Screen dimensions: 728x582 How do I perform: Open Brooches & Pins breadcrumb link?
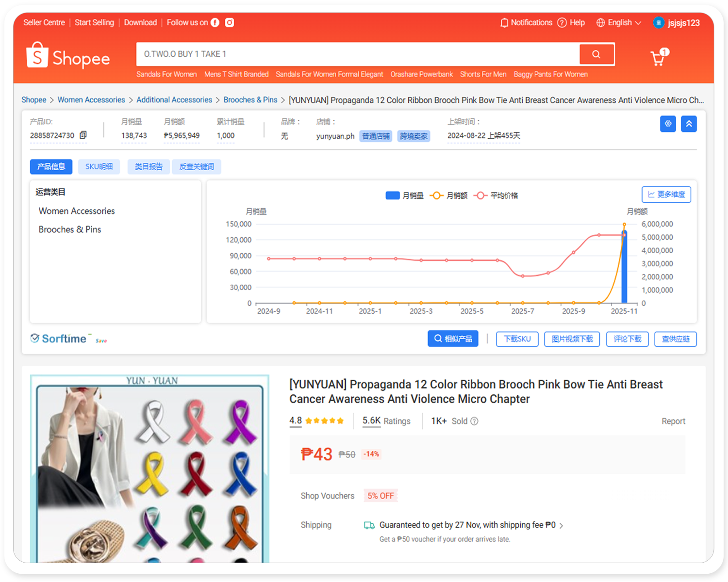(x=250, y=100)
